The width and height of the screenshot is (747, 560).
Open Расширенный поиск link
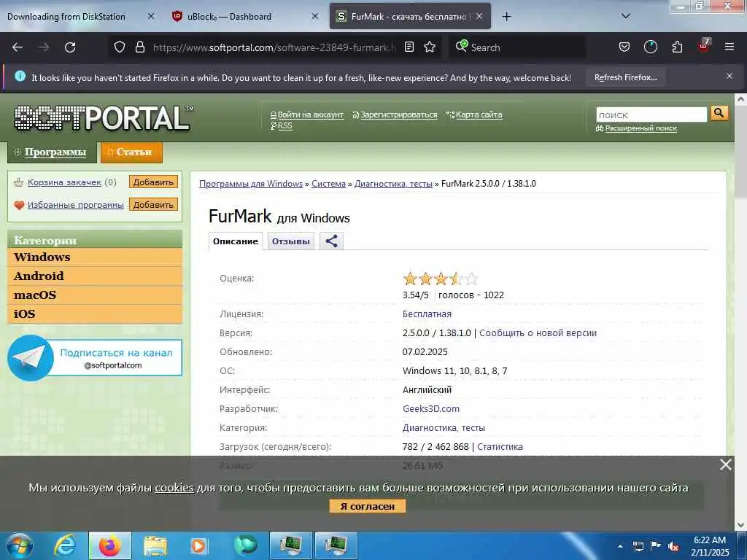pos(640,128)
